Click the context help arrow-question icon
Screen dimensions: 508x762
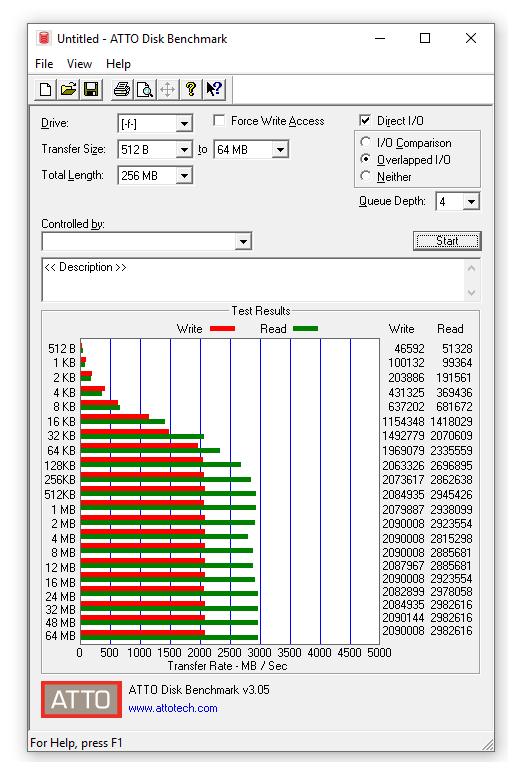[214, 89]
